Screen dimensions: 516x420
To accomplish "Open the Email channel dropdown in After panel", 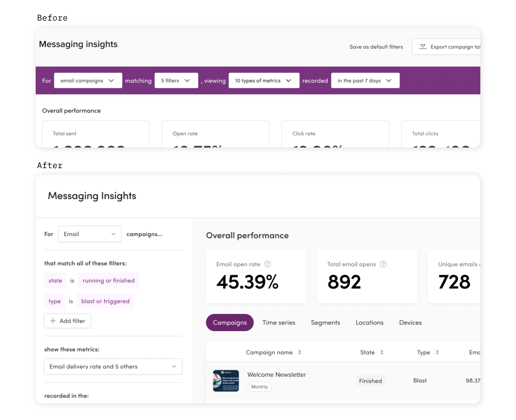I will pos(90,234).
